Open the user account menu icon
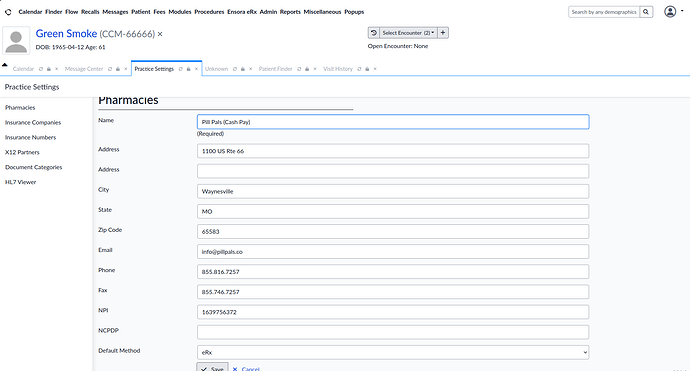The height and width of the screenshot is (371, 690). pos(670,12)
